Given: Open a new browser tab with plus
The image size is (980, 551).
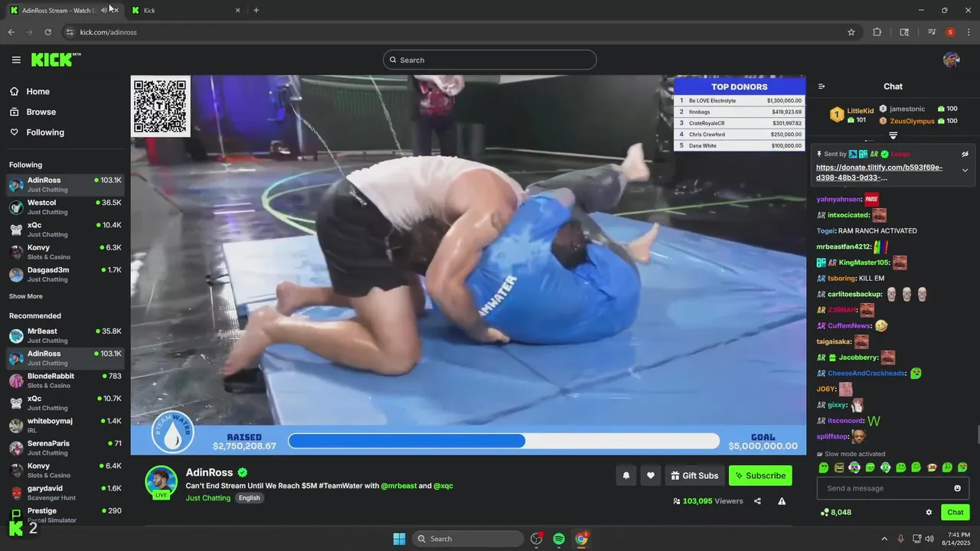Looking at the screenshot, I should 256,10.
